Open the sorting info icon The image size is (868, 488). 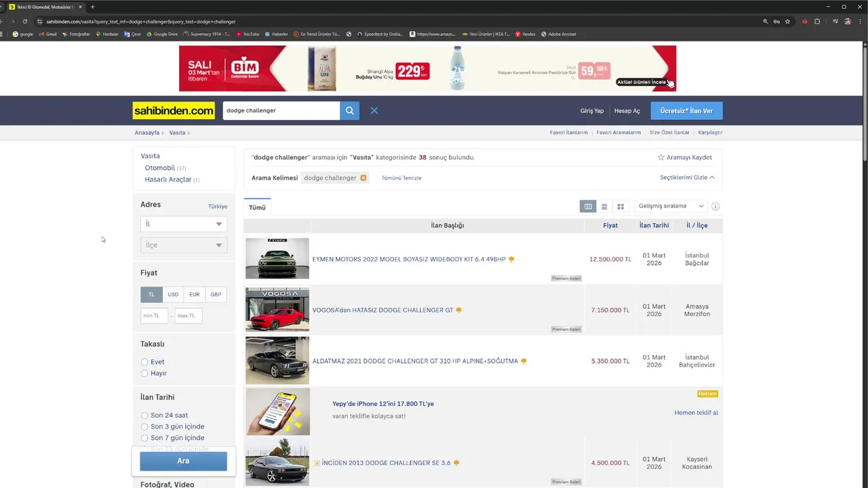(715, 206)
